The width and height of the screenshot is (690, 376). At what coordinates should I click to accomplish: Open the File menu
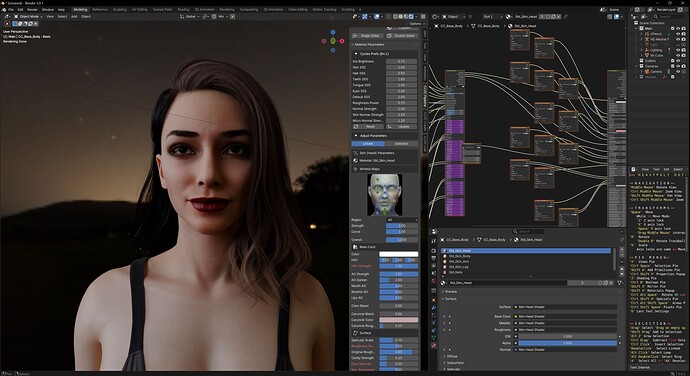11,9
